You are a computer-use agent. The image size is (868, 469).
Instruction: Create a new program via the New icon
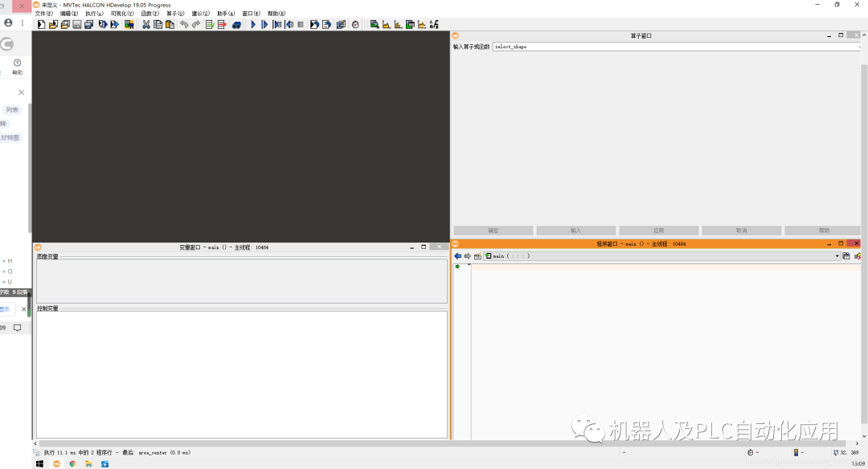[40, 24]
